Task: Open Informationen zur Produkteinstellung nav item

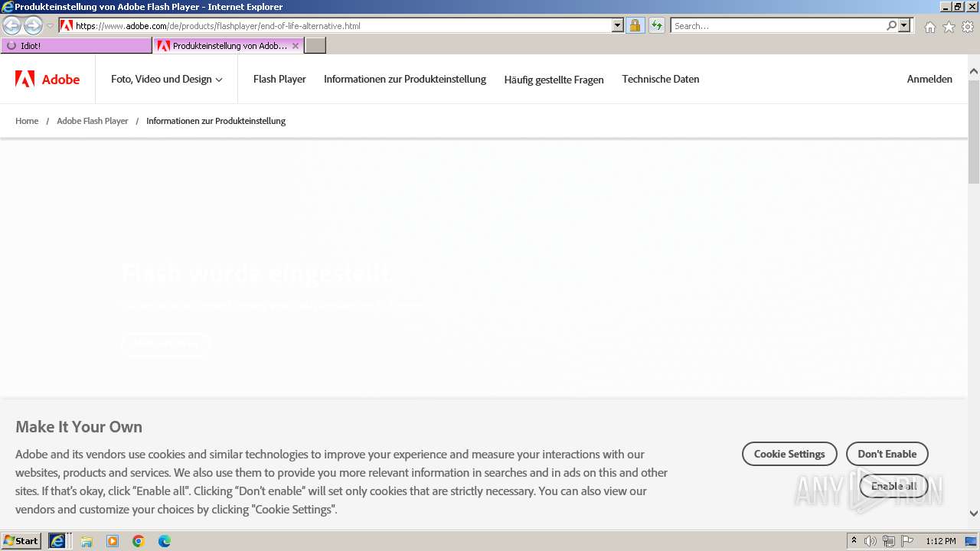Action: 405,79
